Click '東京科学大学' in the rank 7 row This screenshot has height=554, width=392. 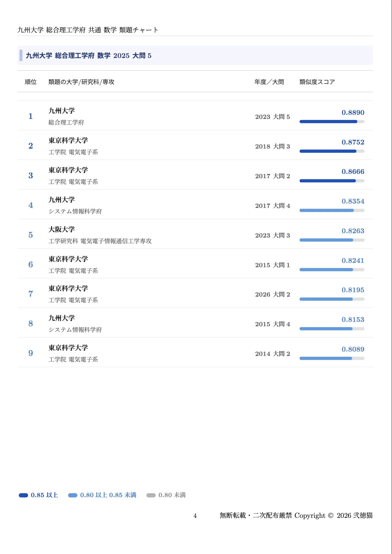pyautogui.click(x=68, y=288)
